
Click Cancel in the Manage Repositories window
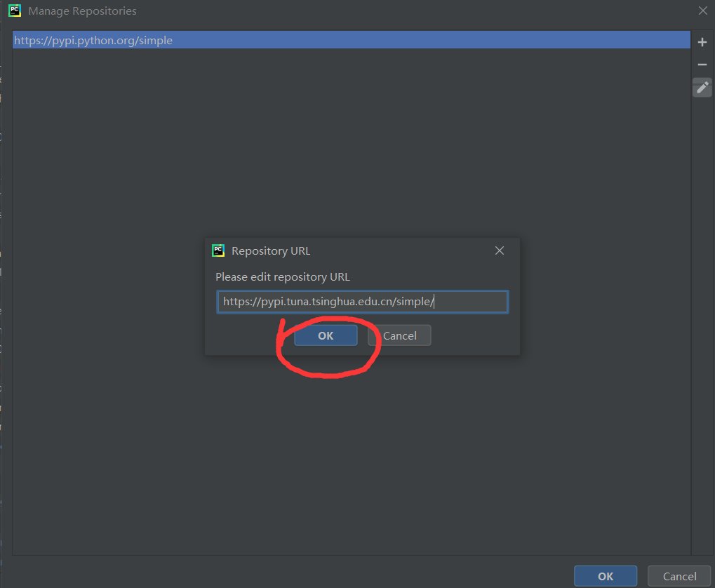(679, 576)
